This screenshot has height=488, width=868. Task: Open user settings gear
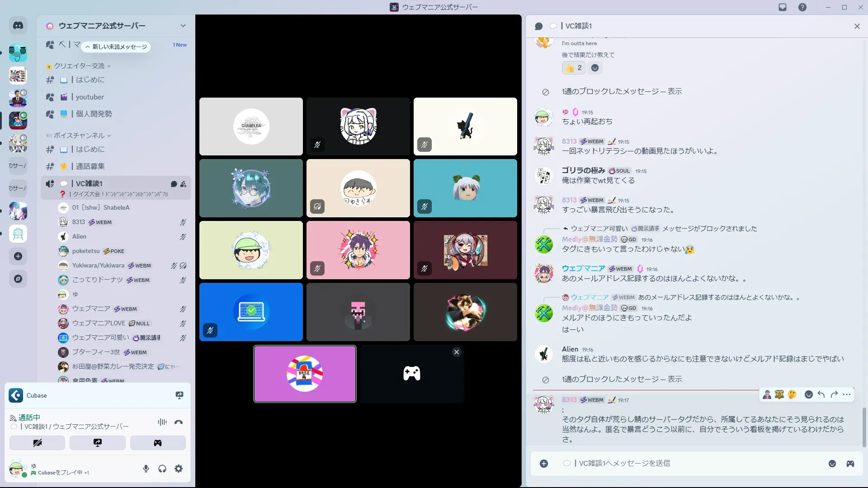(179, 469)
